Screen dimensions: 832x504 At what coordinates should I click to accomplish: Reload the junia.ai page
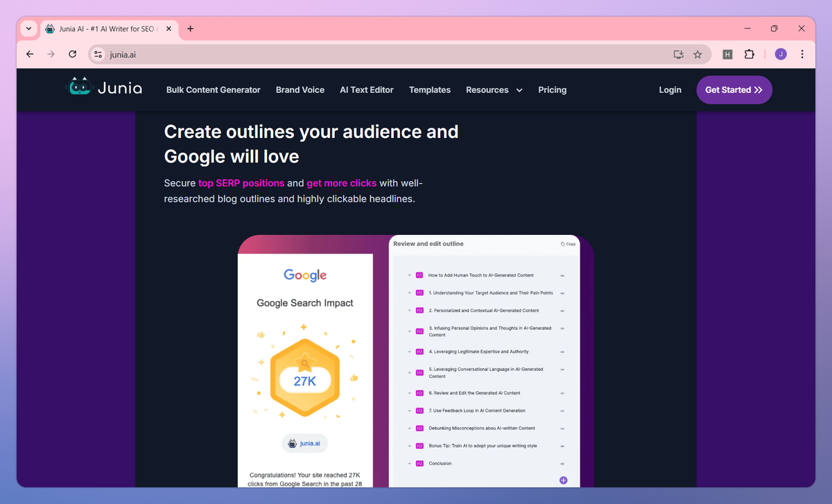72,54
